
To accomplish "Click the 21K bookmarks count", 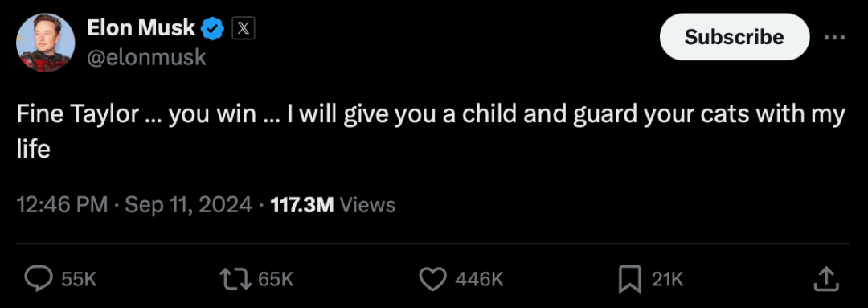I will coord(668,280).
